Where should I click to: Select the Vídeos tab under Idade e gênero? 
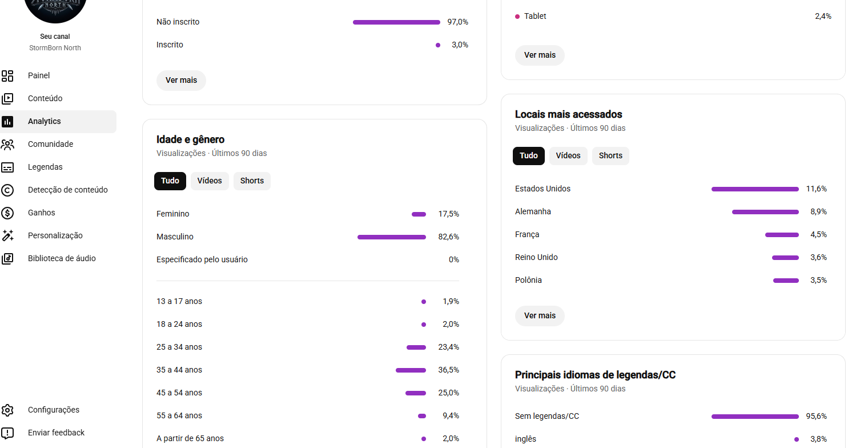tap(210, 181)
